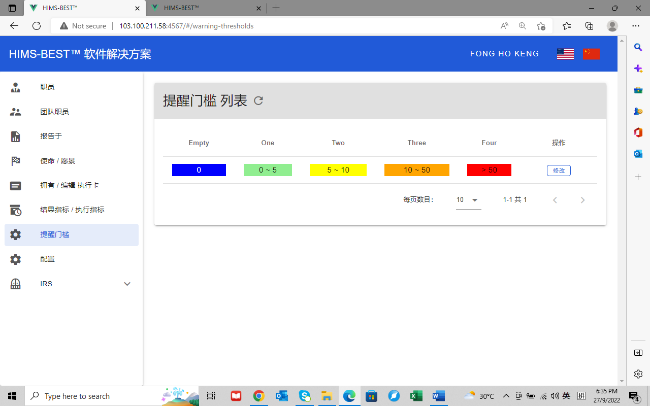The height and width of the screenshot is (406, 650).
Task: Switch language using the US flag
Action: click(566, 54)
